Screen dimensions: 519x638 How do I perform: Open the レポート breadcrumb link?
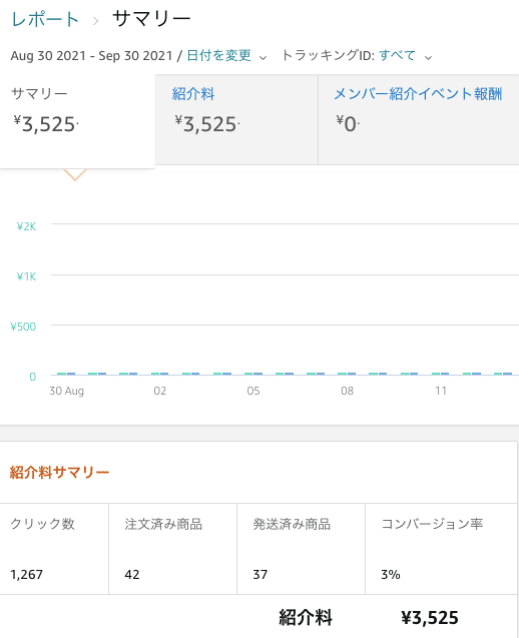click(45, 19)
